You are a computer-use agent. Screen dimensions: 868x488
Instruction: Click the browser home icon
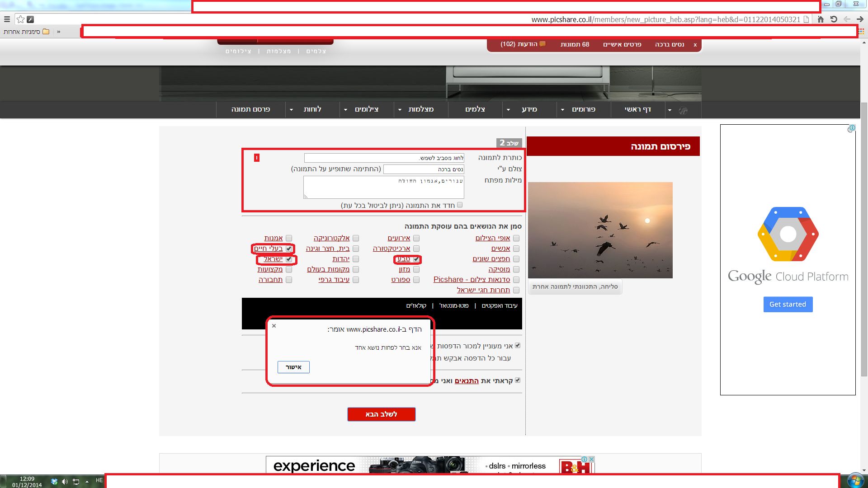[821, 19]
